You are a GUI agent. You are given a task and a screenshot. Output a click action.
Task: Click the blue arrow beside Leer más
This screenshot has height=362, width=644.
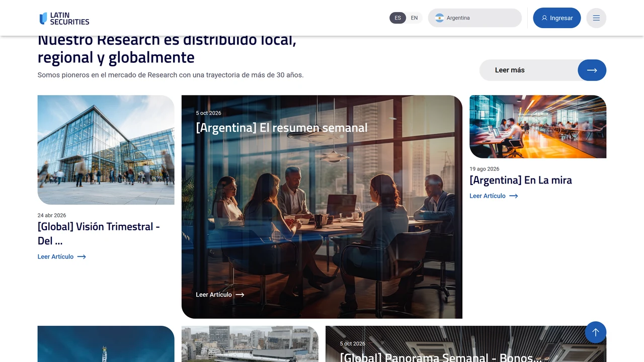(x=592, y=70)
